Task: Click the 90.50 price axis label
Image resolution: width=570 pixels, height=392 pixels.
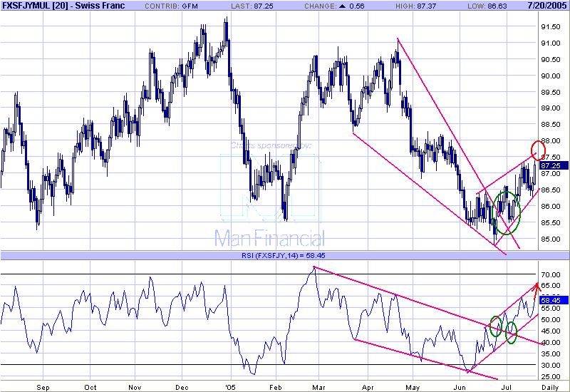Action: click(x=550, y=60)
